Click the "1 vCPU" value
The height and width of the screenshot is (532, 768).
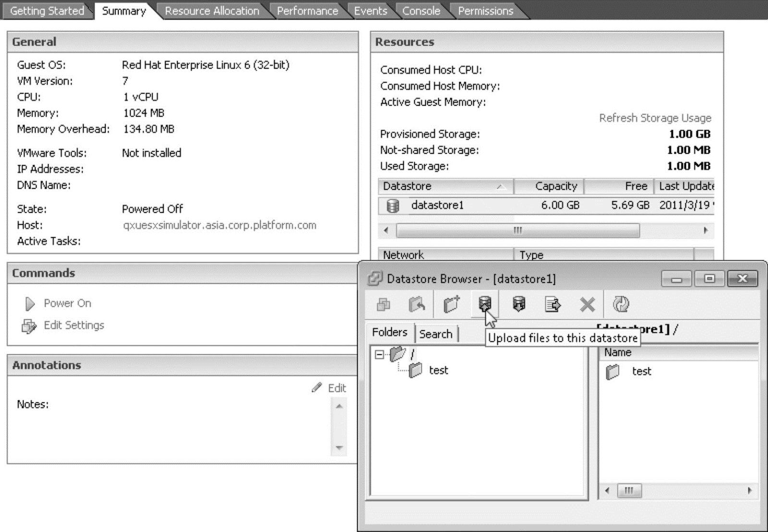pos(141,97)
